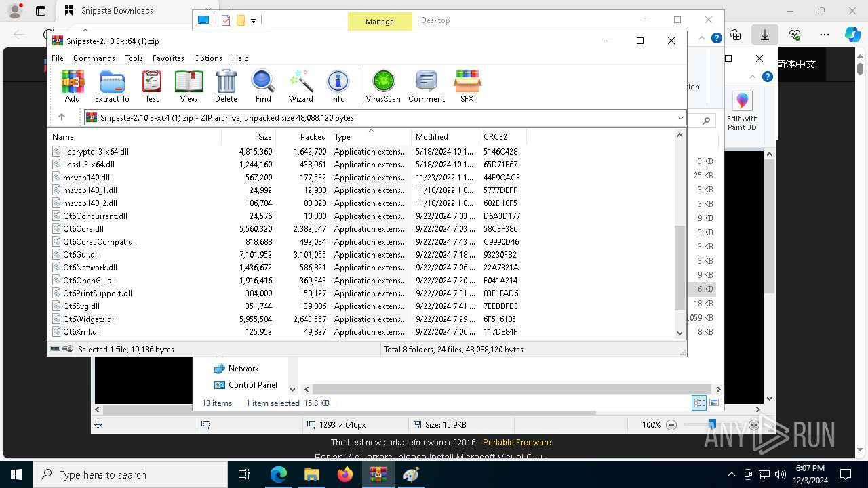
Task: Open the browser more options menu
Action: (x=825, y=35)
